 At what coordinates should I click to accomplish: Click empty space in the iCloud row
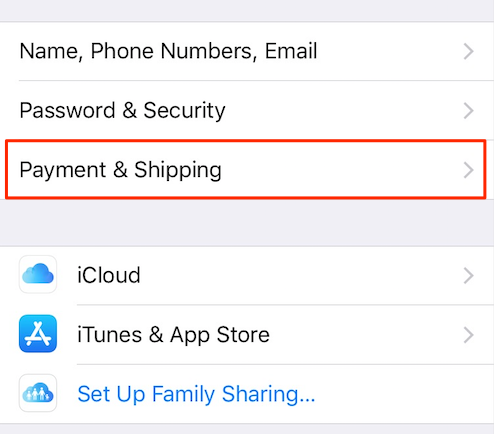[300, 275]
